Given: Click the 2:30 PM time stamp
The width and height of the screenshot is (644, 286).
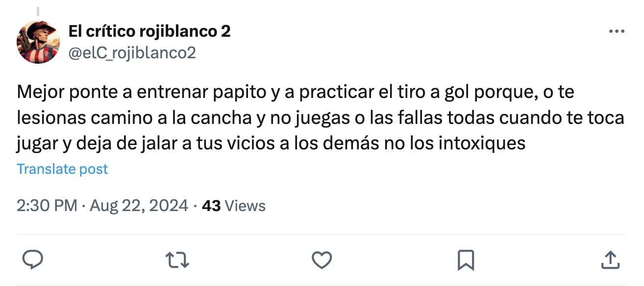Looking at the screenshot, I should [47, 206].
